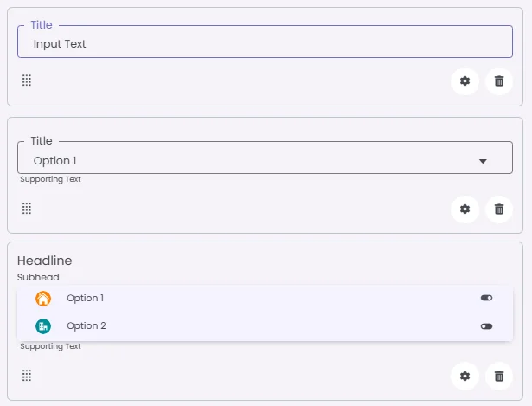Select the Option 1 list row label
Image resolution: width=532 pixels, height=406 pixels.
[x=86, y=299]
